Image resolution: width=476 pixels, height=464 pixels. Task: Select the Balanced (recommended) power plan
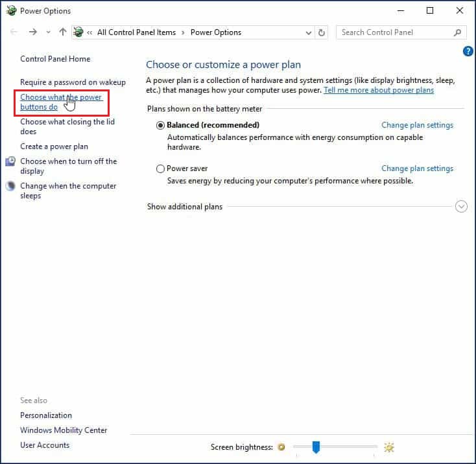point(161,125)
